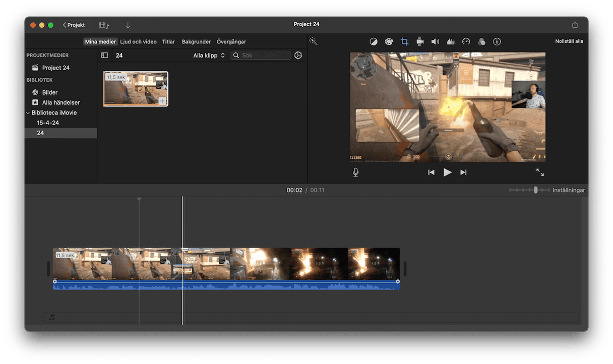Go back to Projekt browser

[x=74, y=25]
